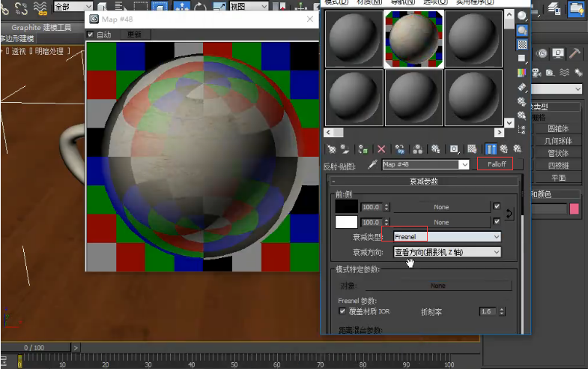Click Put to Library icon
The width and height of the screenshot is (588, 369).
click(x=435, y=149)
